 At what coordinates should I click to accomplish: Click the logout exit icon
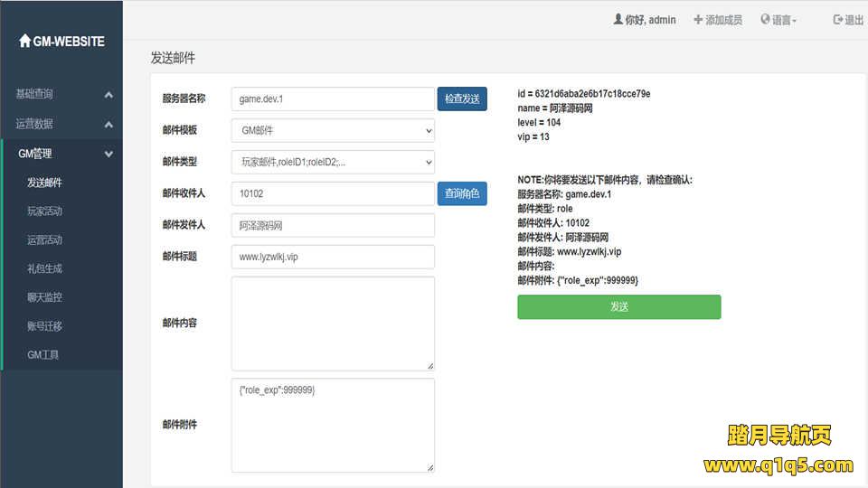coord(837,20)
